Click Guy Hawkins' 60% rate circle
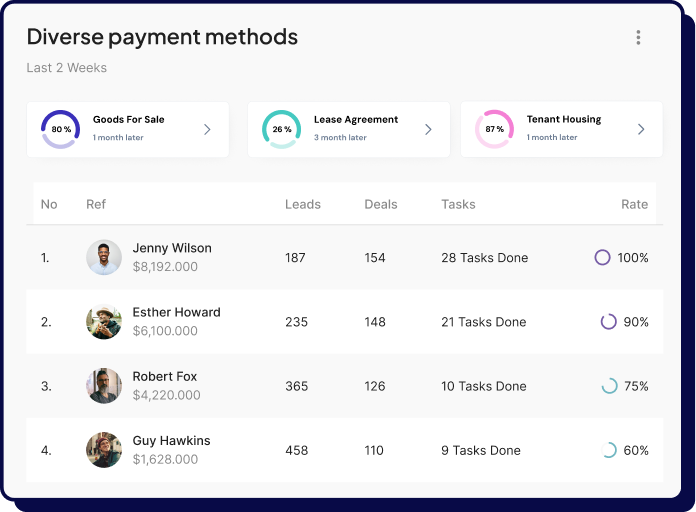The image size is (696, 512). pyautogui.click(x=608, y=450)
